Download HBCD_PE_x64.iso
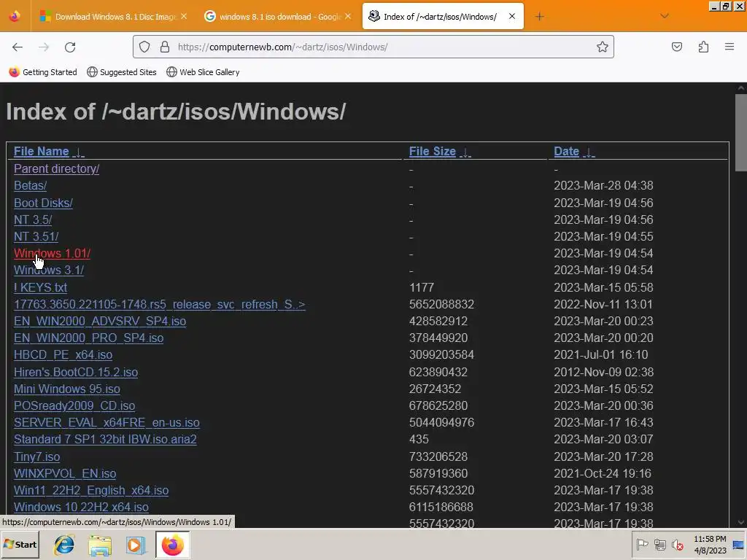The image size is (747, 560). (63, 355)
